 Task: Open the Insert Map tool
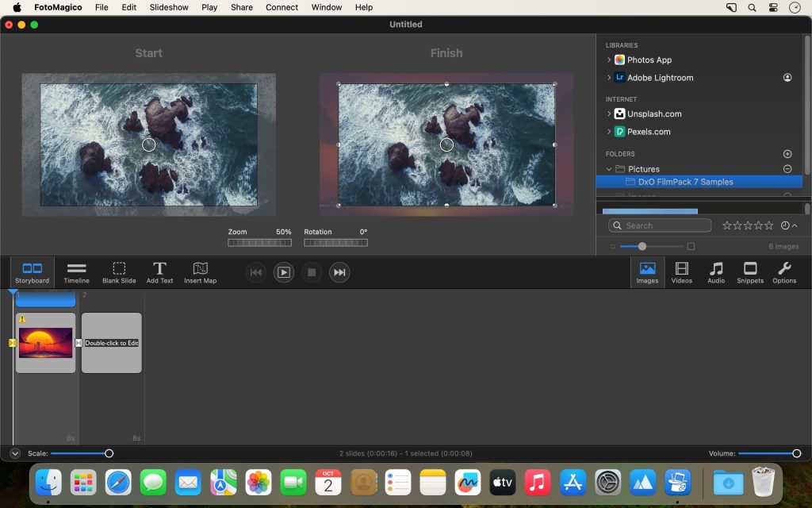tap(201, 272)
